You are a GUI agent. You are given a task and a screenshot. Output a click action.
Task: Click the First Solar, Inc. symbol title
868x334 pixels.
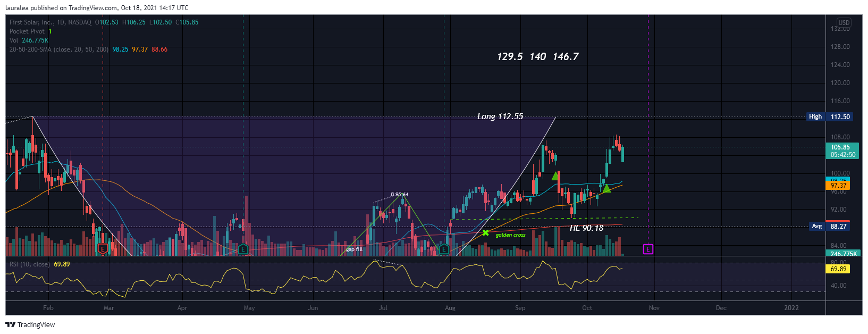click(30, 22)
